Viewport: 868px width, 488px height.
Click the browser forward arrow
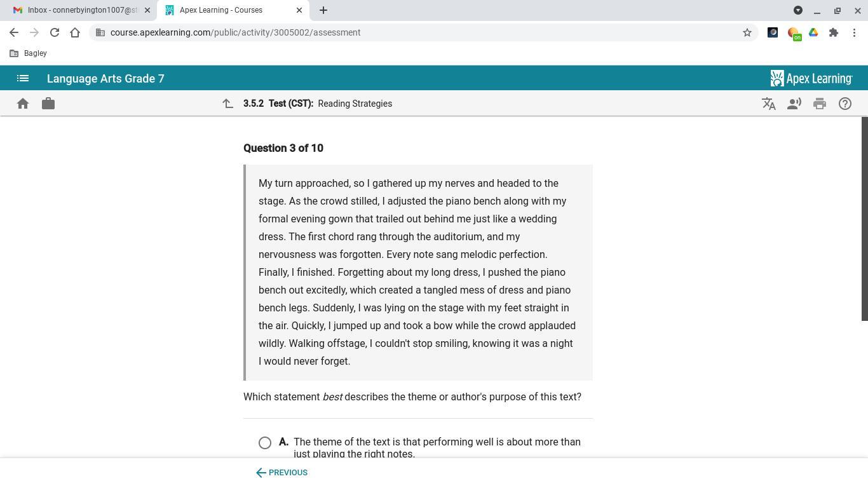(x=34, y=32)
